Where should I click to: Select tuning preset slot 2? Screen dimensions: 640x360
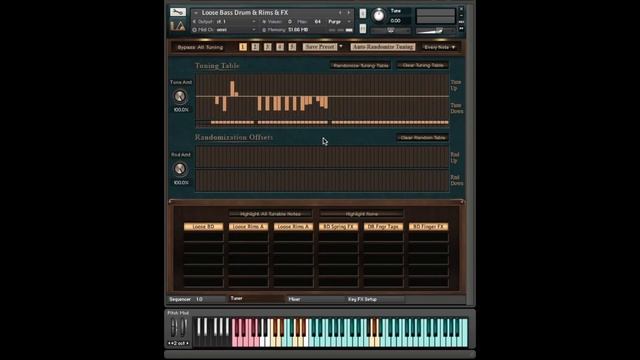coord(255,47)
